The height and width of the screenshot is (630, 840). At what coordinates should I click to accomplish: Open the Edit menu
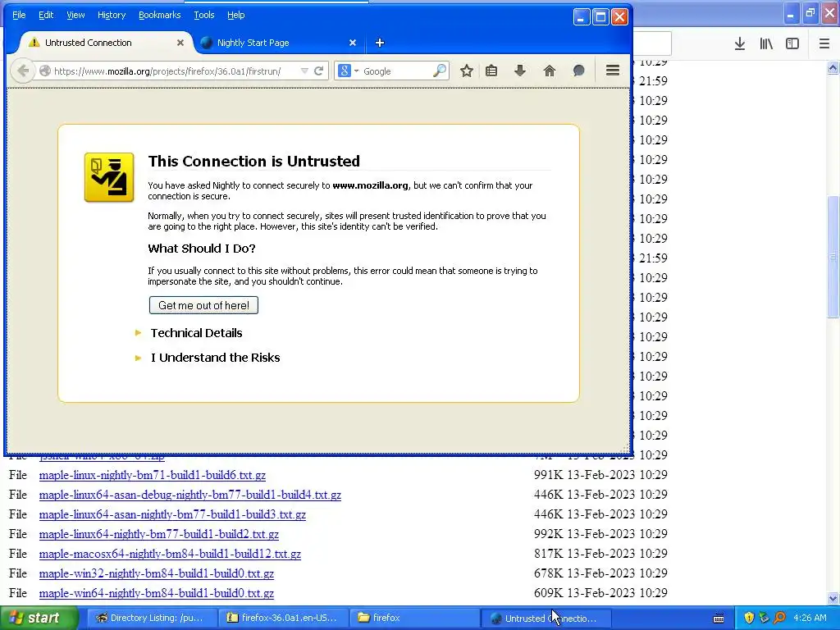tap(46, 15)
